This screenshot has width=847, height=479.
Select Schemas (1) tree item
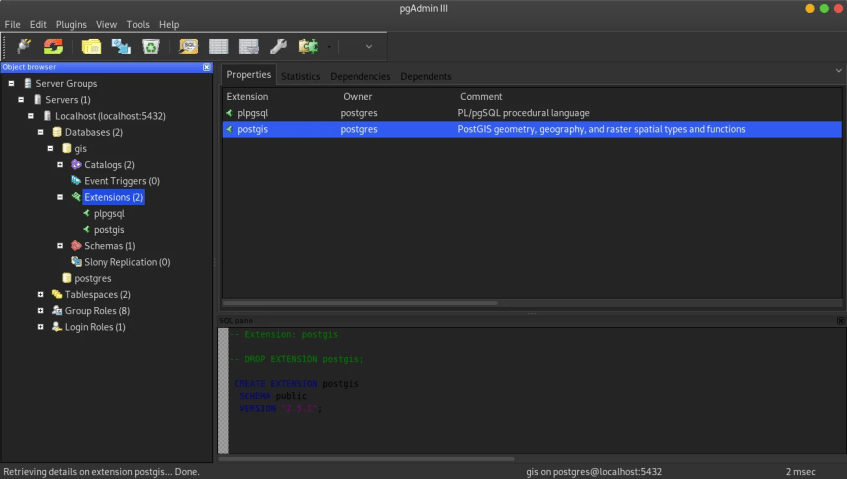[x=110, y=246]
